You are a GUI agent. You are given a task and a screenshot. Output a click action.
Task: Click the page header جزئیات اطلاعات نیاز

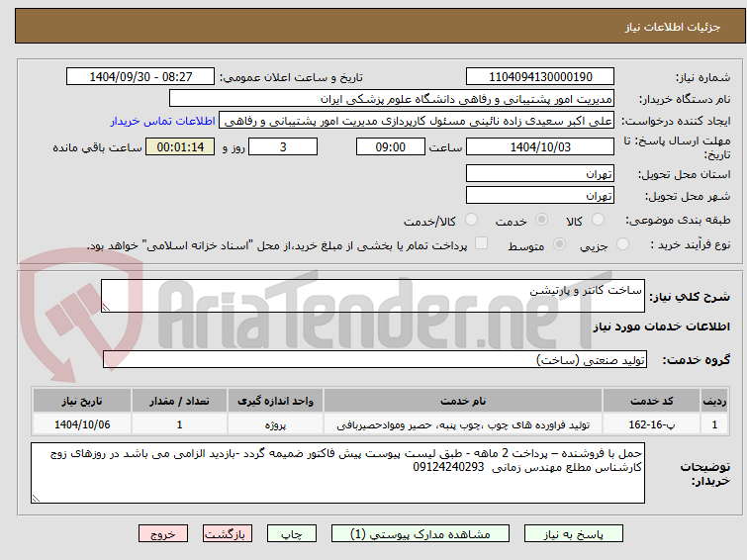(673, 27)
